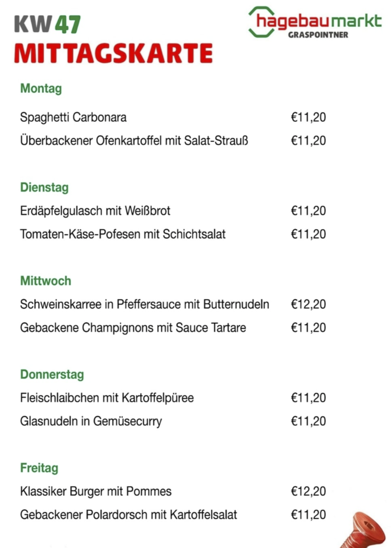Click the Spaghetti Carbonara menu item
Viewport: 392px width, 548px height.
tap(73, 117)
